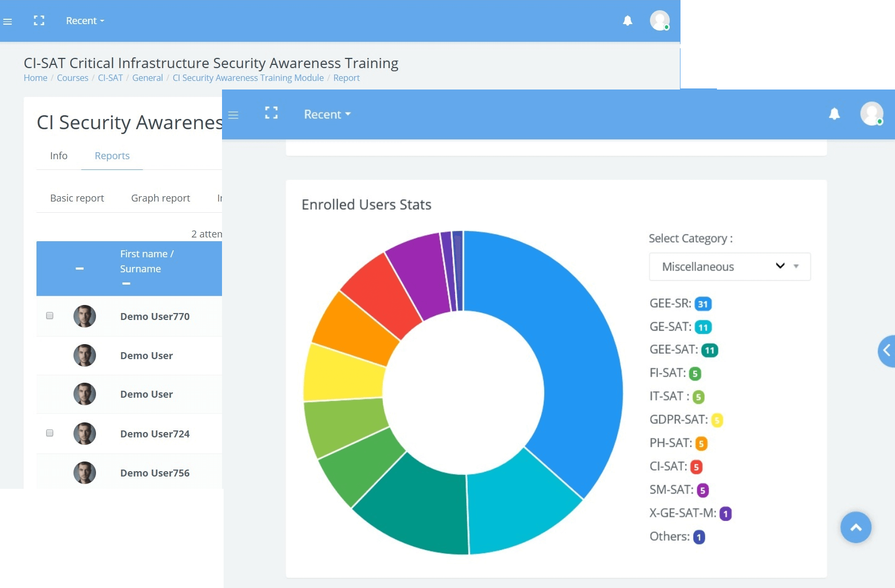
Task: Click the GDPR-SAT count badge
Action: click(x=718, y=420)
